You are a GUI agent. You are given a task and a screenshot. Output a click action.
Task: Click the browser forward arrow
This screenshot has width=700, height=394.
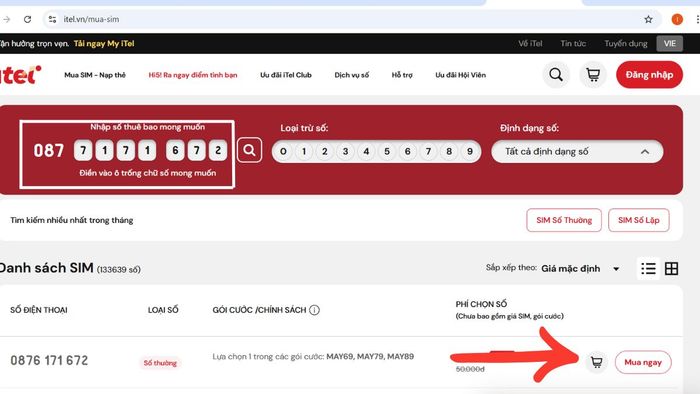(x=7, y=19)
